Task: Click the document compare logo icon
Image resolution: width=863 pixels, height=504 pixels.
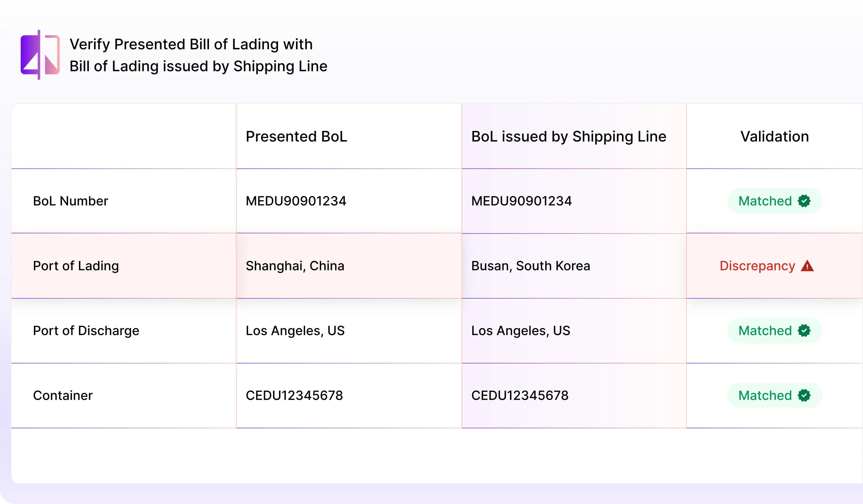Action: point(40,55)
